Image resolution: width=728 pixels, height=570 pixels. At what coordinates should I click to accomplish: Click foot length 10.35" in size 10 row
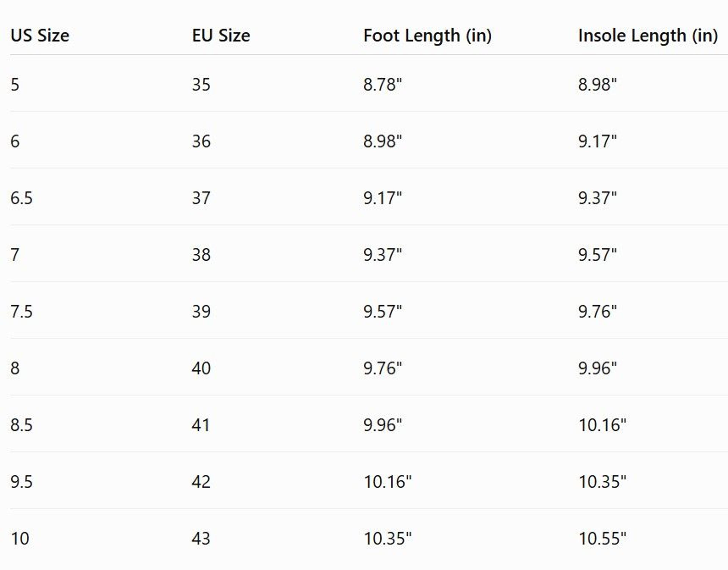click(x=388, y=538)
